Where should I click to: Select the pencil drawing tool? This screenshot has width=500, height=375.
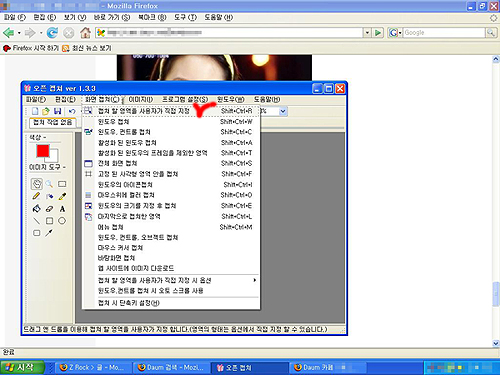[36, 196]
